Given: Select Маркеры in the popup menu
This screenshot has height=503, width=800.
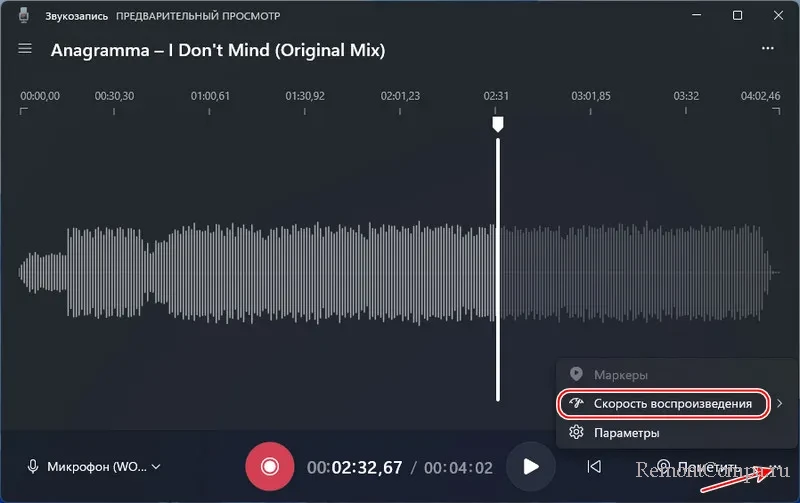Looking at the screenshot, I should pos(621,374).
